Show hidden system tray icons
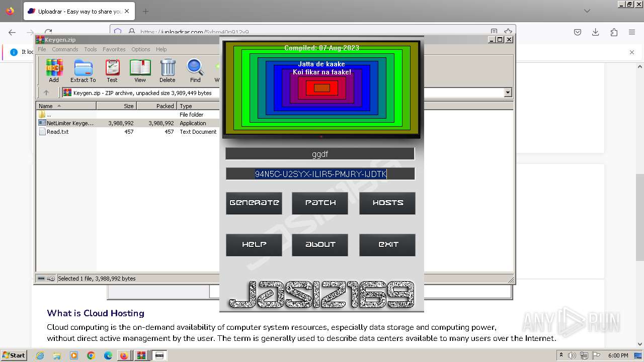This screenshot has height=362, width=644. (561, 355)
